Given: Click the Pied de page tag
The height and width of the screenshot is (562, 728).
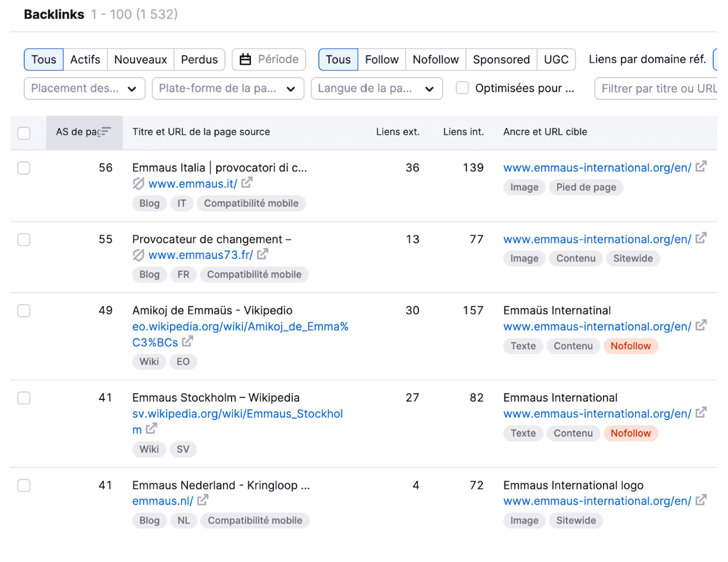Looking at the screenshot, I should coord(586,187).
